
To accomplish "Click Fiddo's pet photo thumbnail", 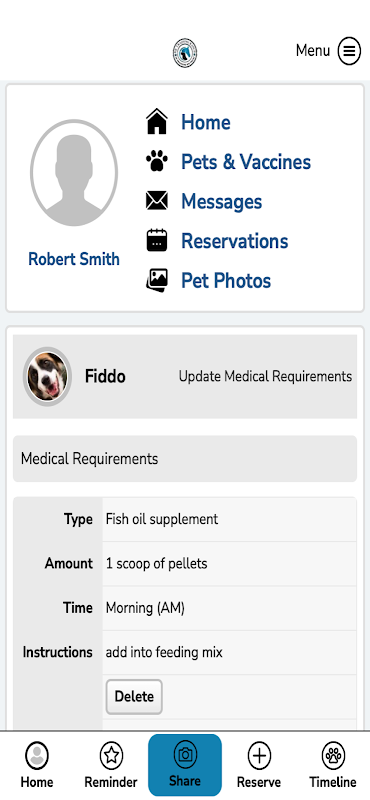I will point(47,377).
